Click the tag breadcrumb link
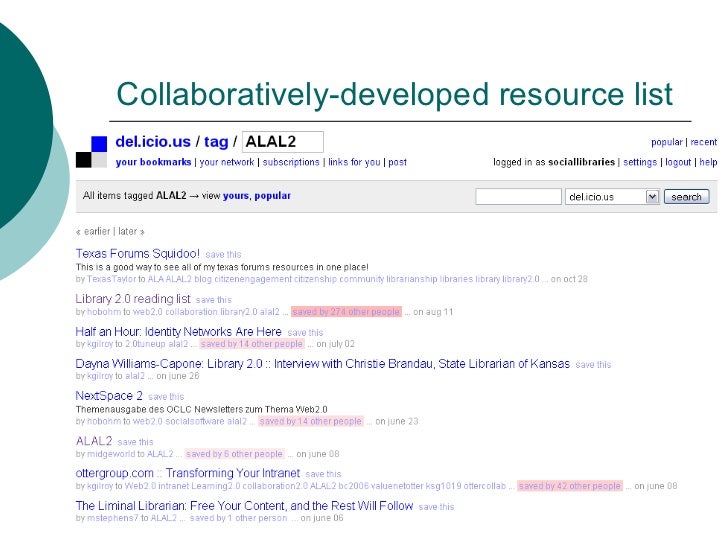The width and height of the screenshot is (728, 546). coord(216,142)
